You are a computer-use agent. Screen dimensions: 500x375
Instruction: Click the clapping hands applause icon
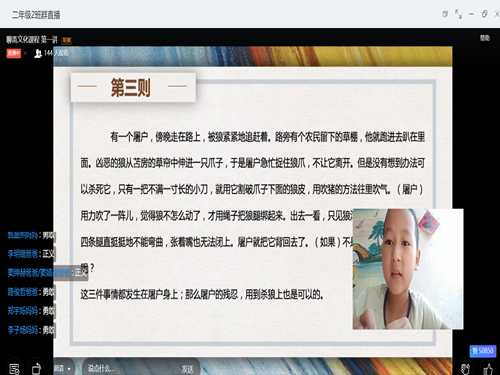coord(465,369)
